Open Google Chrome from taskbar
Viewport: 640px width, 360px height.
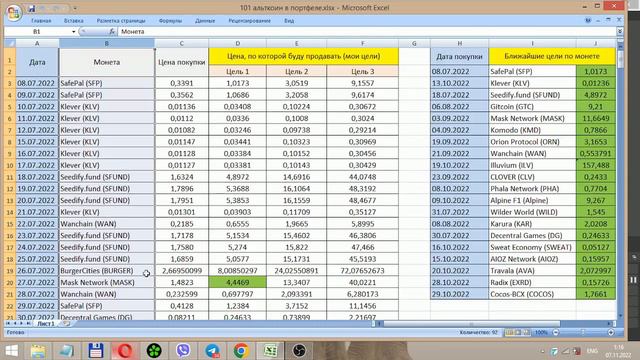click(241, 350)
